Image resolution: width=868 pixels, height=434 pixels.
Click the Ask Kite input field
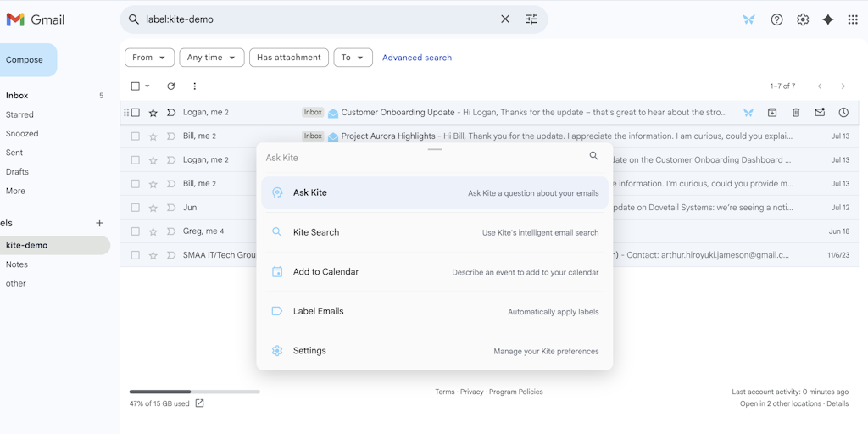pos(420,158)
